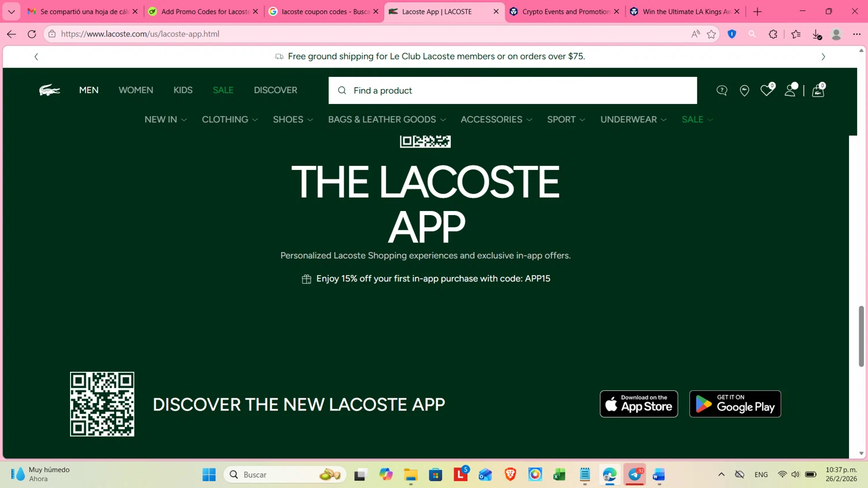Image resolution: width=868 pixels, height=488 pixels.
Task: Expand the ACCESSORIES dropdown menu
Action: [496, 120]
